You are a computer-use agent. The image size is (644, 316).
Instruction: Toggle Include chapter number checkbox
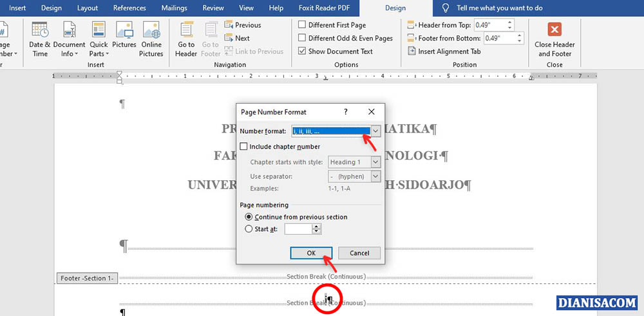pos(244,147)
